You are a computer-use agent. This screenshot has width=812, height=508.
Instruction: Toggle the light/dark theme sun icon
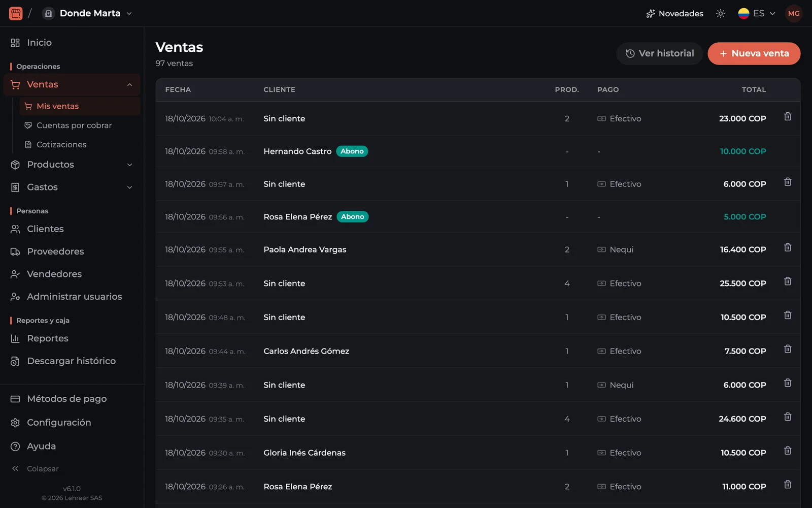(721, 14)
